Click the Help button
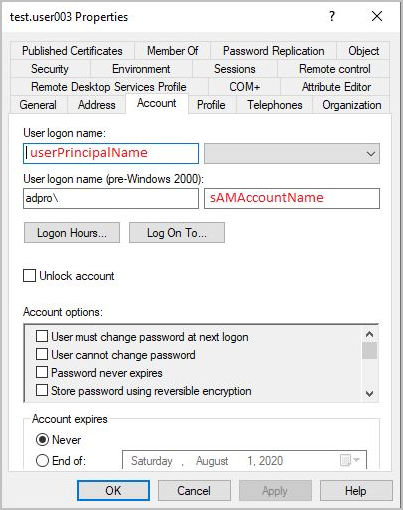This screenshot has width=403, height=510. pos(356,491)
